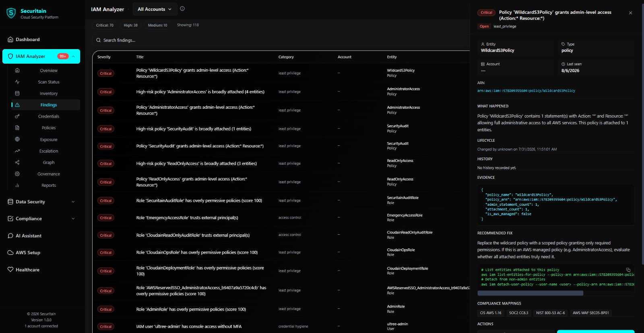This screenshot has width=644, height=333.
Task: Filter findings by Medium: 10
Action: click(157, 25)
